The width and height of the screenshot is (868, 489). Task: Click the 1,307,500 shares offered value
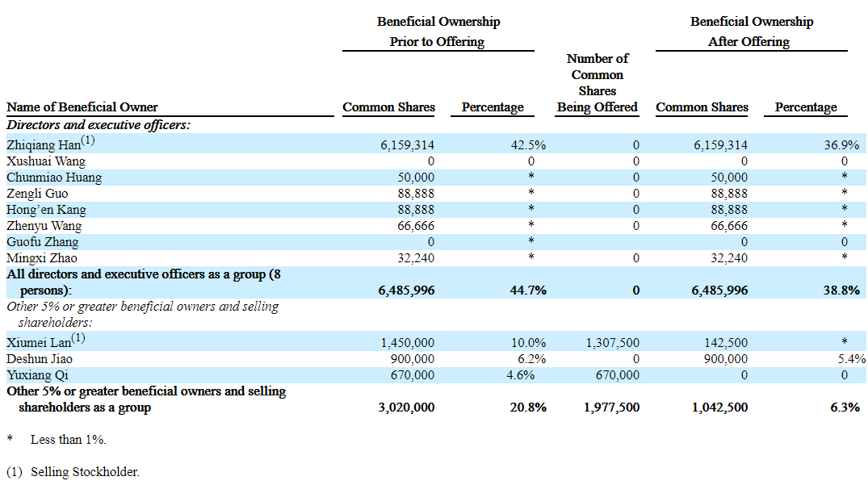click(613, 343)
